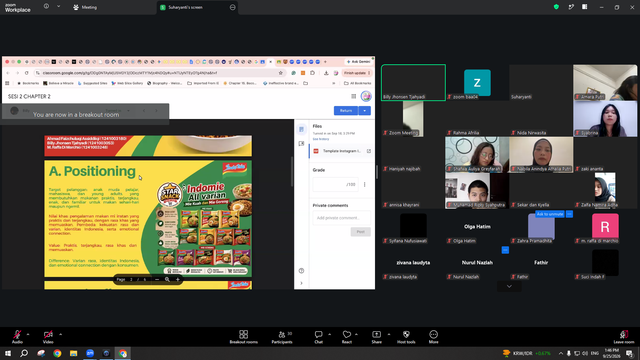640x360 pixels.
Task: Start video with the Video button
Action: (x=48, y=337)
